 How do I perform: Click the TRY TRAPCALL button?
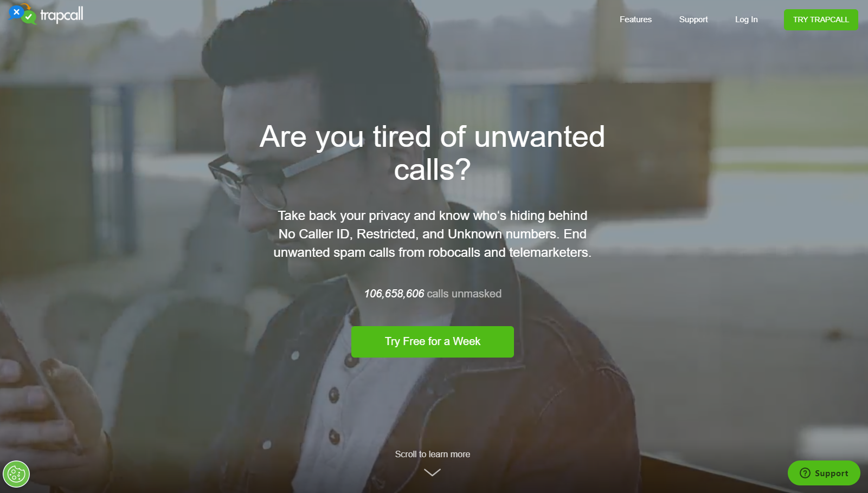(x=821, y=20)
